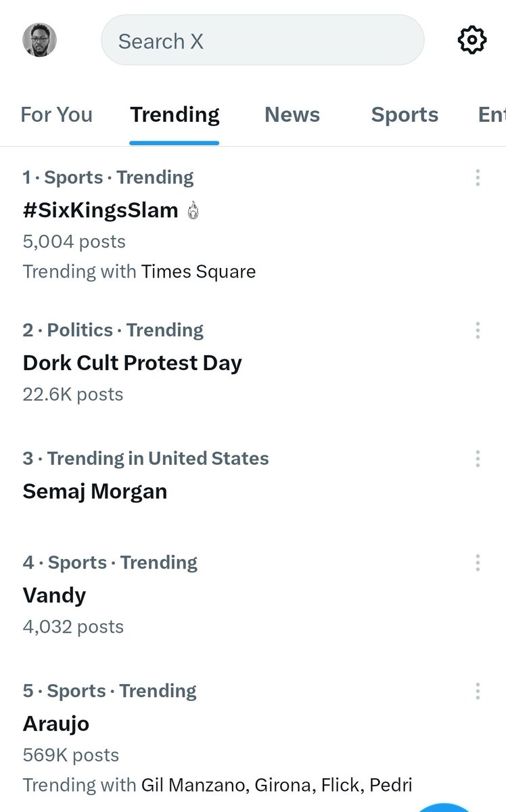
Task: Click the Search X field
Action: tap(262, 41)
